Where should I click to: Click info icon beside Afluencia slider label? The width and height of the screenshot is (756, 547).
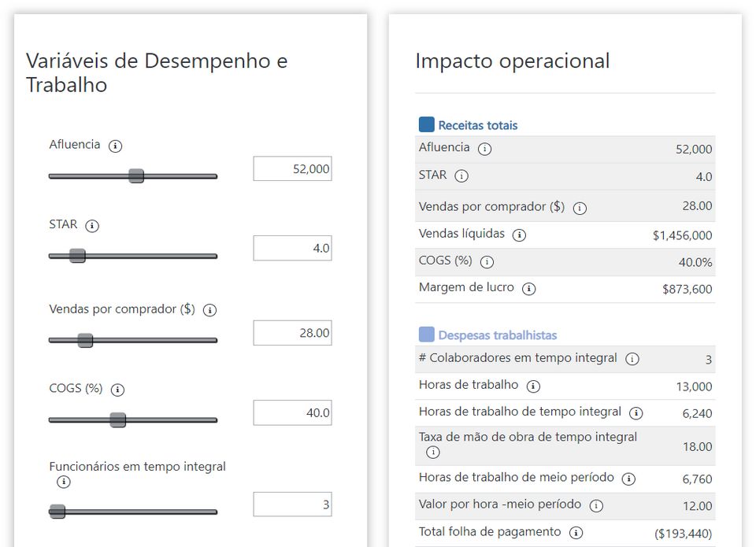[x=116, y=146]
